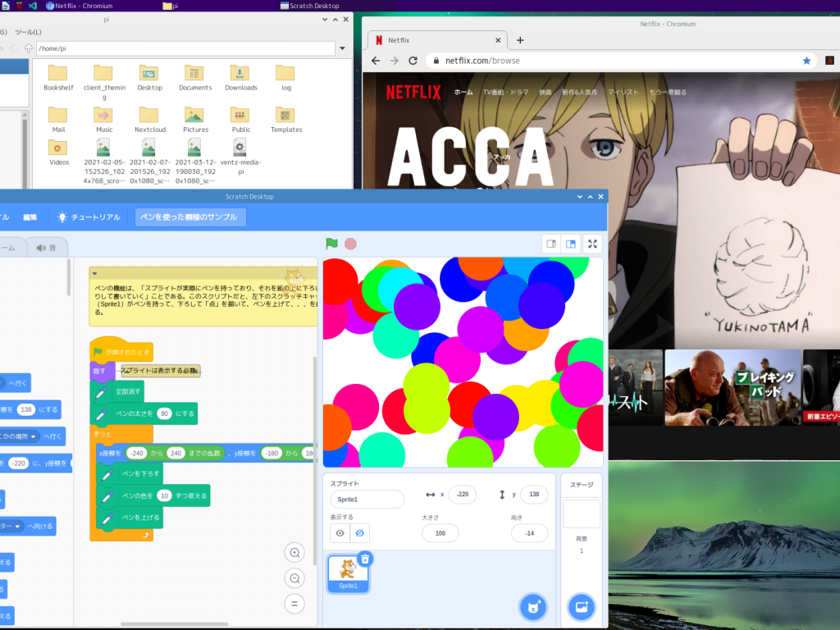Select the ペンを下ろす pen down block
The height and width of the screenshot is (630, 840).
coord(130,473)
